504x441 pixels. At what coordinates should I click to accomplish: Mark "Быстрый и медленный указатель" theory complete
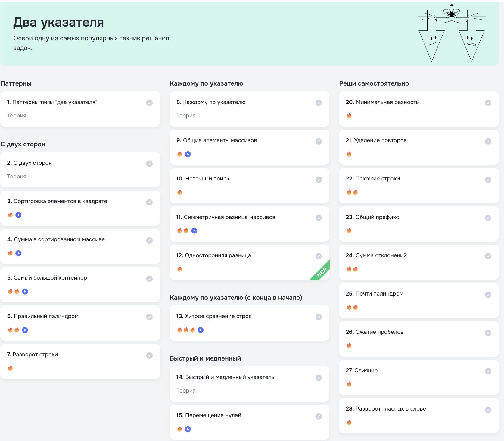pyautogui.click(x=319, y=378)
